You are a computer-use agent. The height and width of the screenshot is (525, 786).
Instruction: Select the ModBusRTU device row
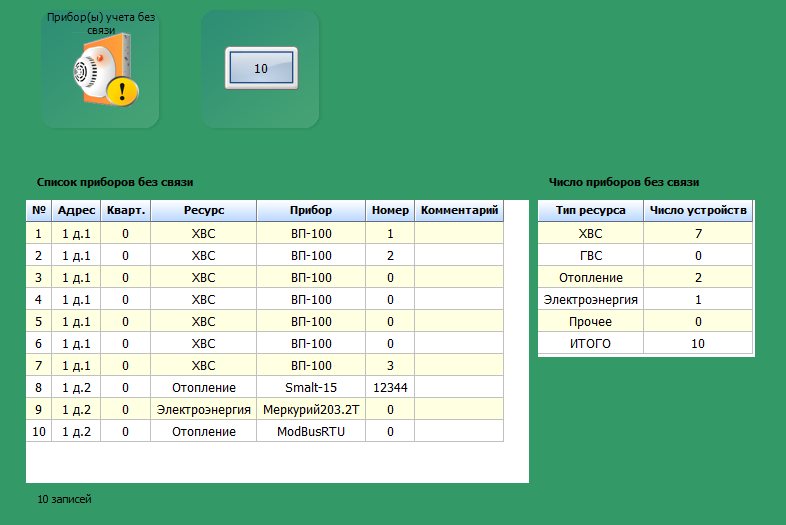pyautogui.click(x=311, y=431)
